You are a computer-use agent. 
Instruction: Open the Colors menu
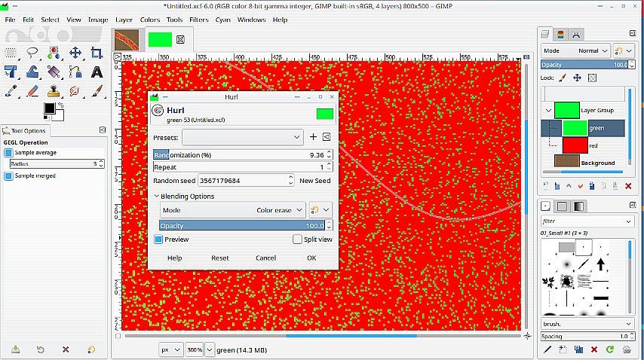150,20
